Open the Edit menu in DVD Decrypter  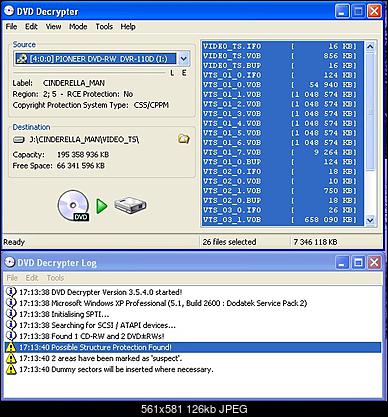tap(31, 27)
